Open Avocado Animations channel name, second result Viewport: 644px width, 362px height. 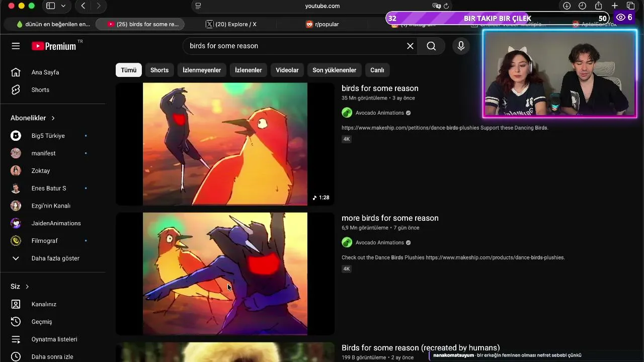coord(380,243)
